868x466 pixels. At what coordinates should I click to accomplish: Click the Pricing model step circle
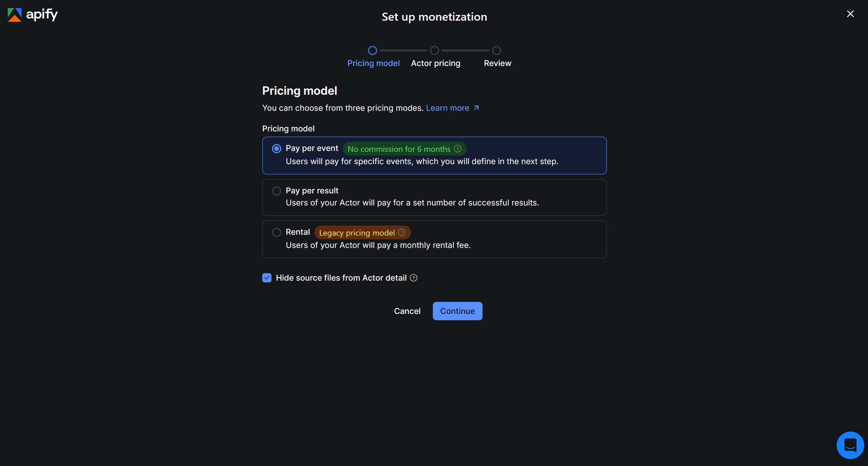tap(372, 50)
